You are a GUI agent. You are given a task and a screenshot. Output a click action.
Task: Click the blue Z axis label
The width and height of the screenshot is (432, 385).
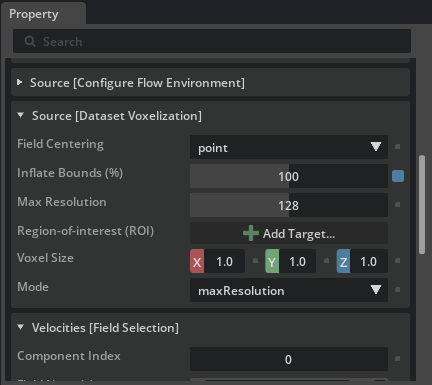(343, 261)
